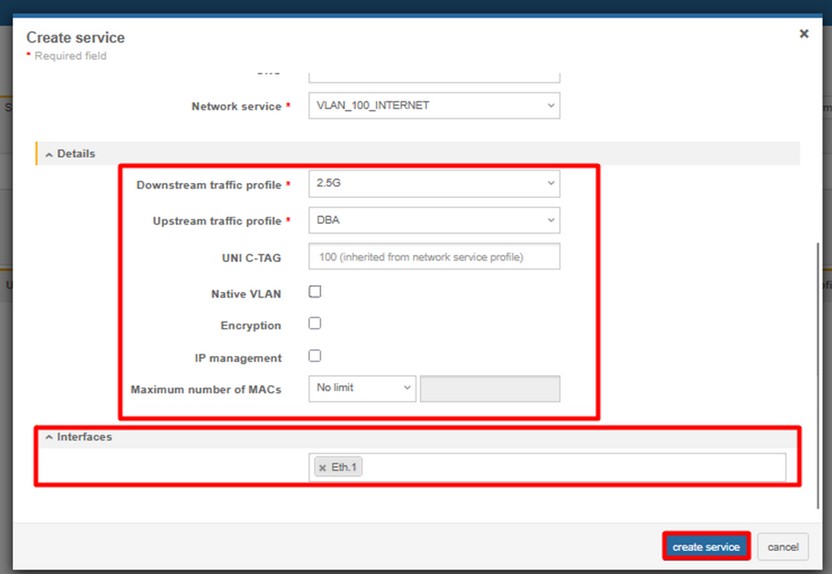Open the Downstream traffic profile dropdown

pos(434,184)
